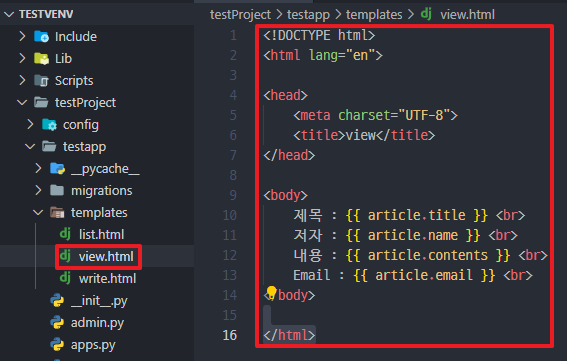Click testProject in the breadcrumb
This screenshot has width=567, height=361.
point(240,14)
